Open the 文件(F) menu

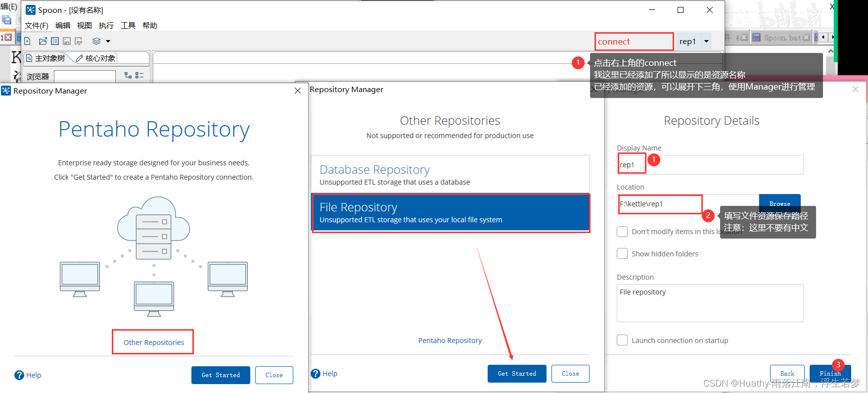[x=37, y=25]
